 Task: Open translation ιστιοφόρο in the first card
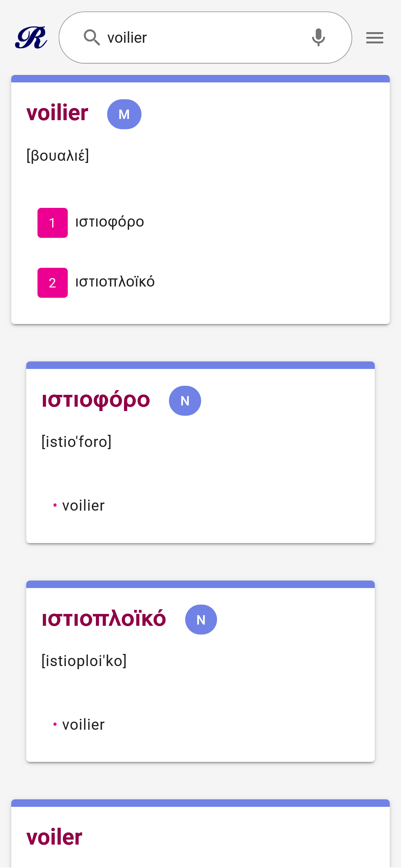pos(110,222)
